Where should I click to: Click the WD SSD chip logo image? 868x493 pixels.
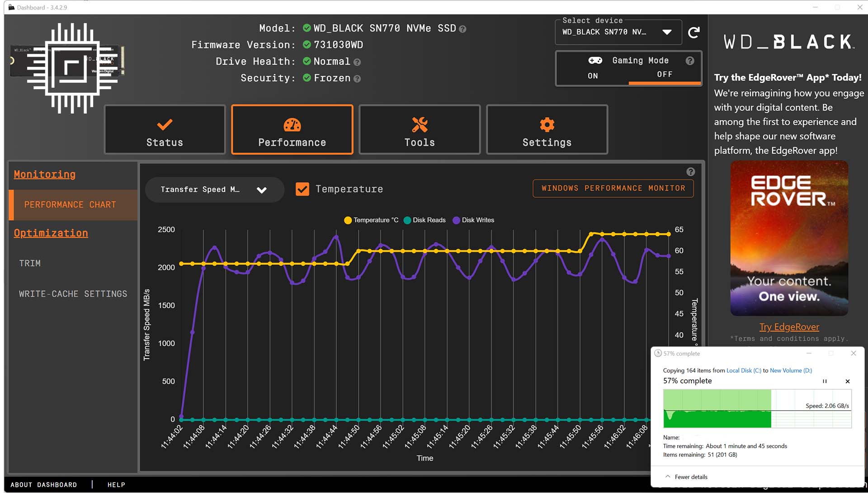tap(68, 68)
